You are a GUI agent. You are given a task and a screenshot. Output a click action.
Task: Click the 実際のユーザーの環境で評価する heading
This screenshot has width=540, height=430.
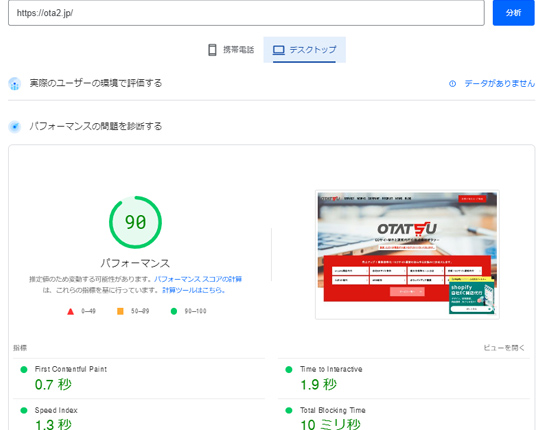coord(96,83)
